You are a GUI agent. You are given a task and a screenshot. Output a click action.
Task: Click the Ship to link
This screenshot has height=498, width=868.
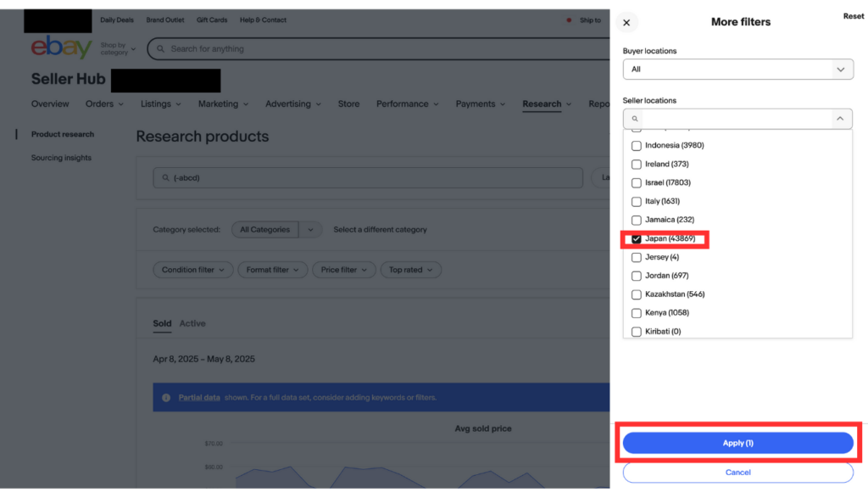[590, 20]
